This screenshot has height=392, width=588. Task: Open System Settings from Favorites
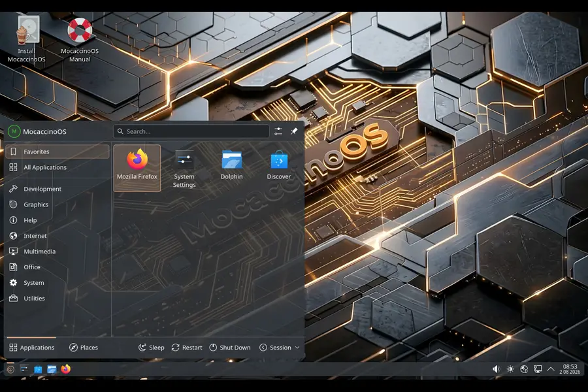pyautogui.click(x=184, y=168)
